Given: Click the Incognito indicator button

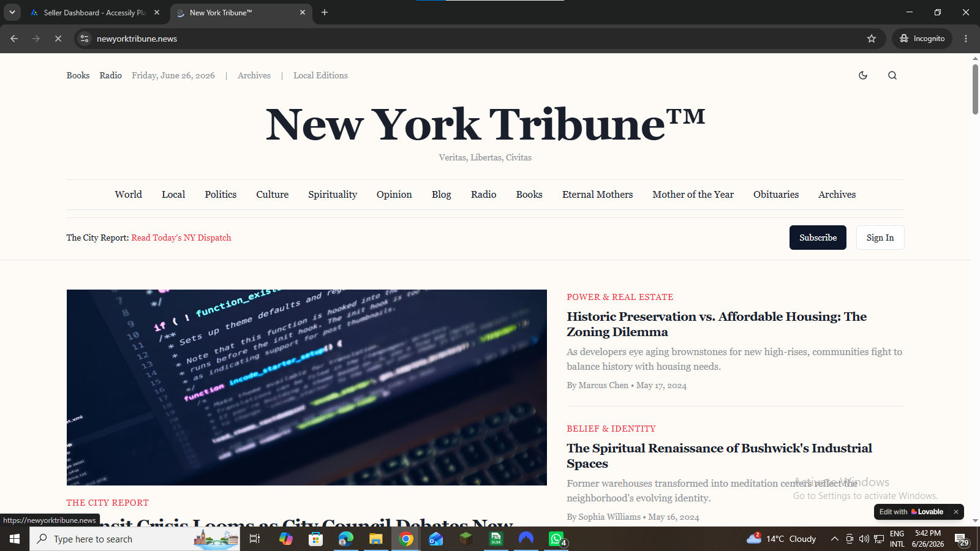Looking at the screenshot, I should tap(922, 39).
